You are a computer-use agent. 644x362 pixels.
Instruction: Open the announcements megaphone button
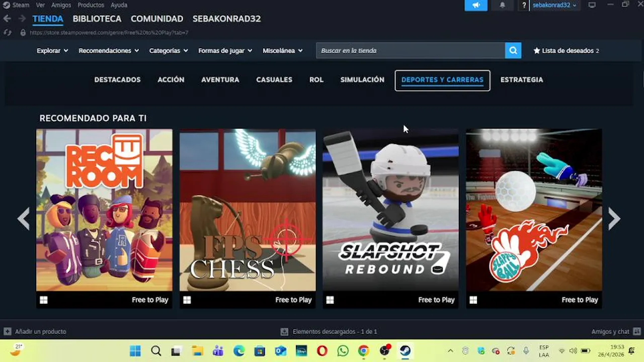click(x=476, y=5)
